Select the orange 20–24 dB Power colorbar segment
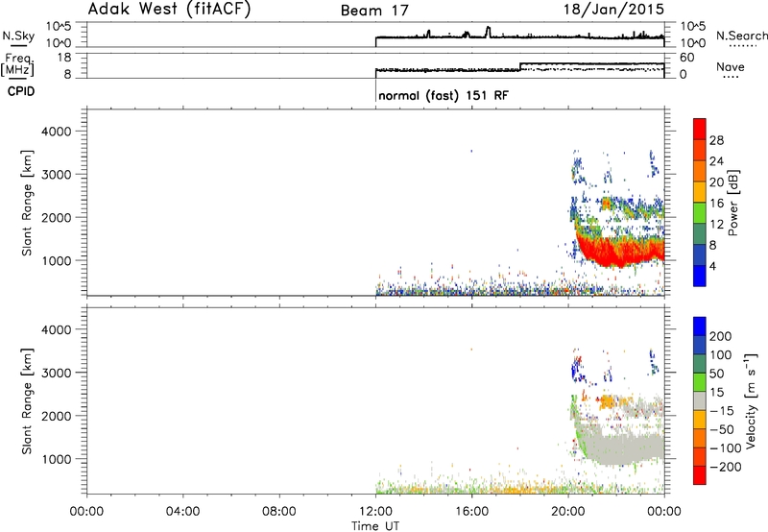This screenshot has height=532, width=768. [x=700, y=171]
